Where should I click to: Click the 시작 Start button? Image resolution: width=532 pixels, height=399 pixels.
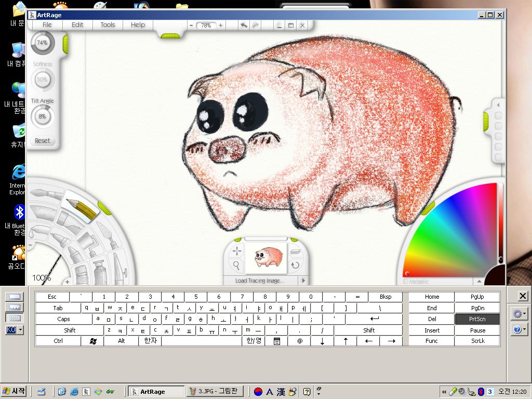click(14, 391)
